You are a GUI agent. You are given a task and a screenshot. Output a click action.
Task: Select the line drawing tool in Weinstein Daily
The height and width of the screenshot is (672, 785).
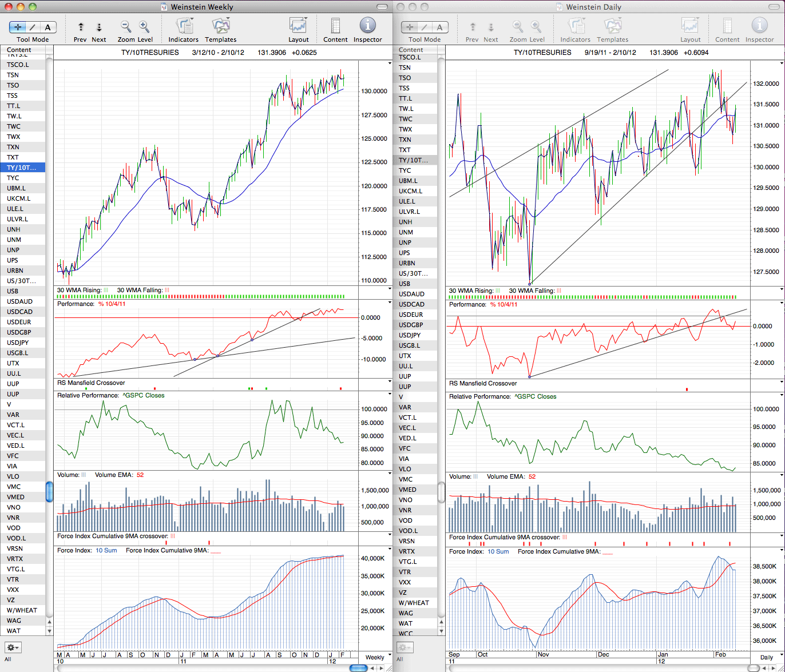point(425,27)
